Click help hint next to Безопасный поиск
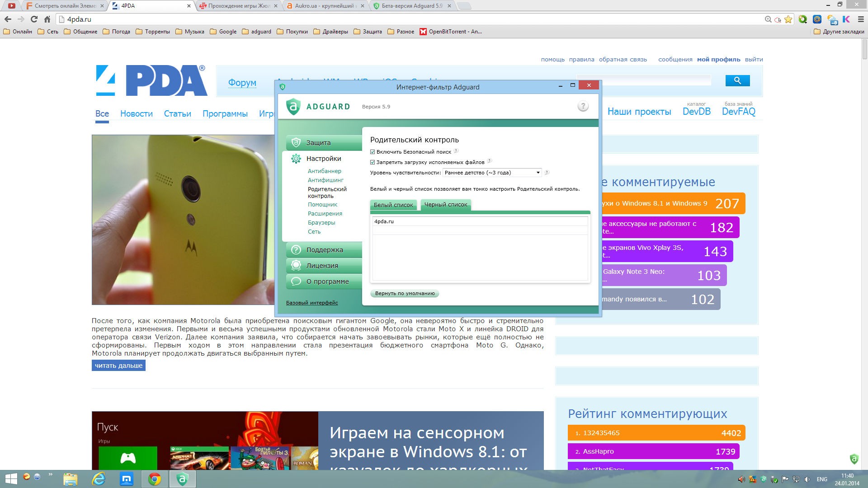Image resolution: width=868 pixels, height=488 pixels. coord(456,151)
